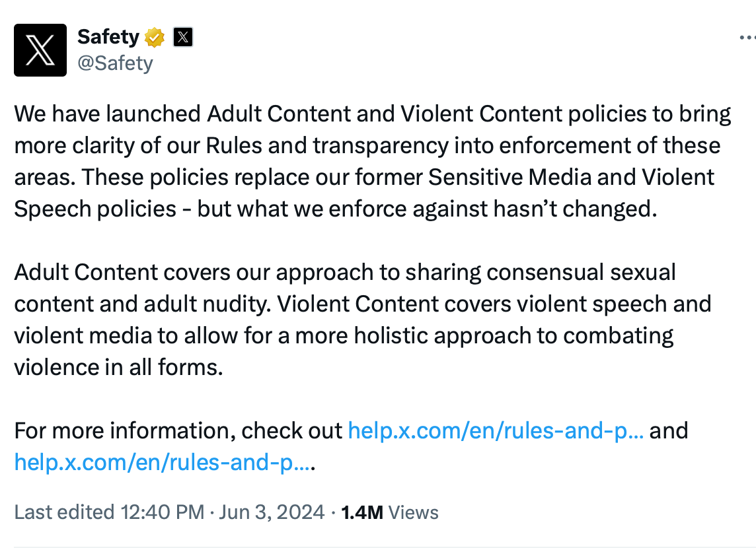The image size is (756, 548).
Task: Click the word and between the two links
Action: click(x=669, y=430)
